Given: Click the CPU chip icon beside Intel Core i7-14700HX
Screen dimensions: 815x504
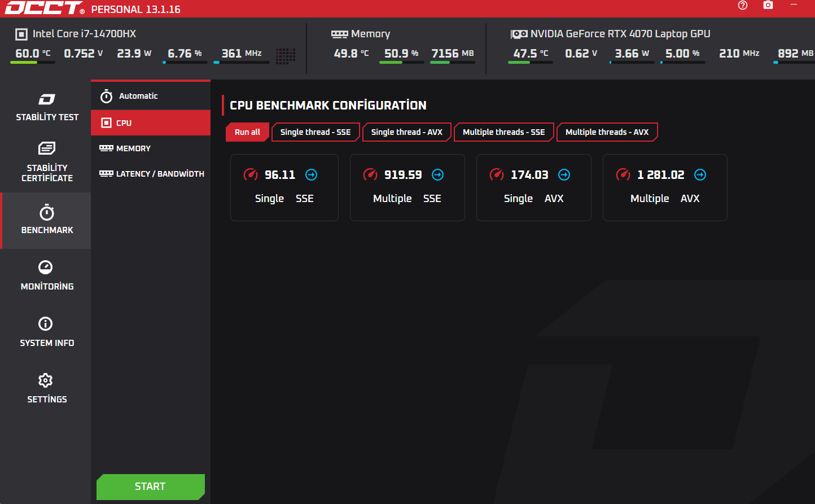Looking at the screenshot, I should (21, 34).
